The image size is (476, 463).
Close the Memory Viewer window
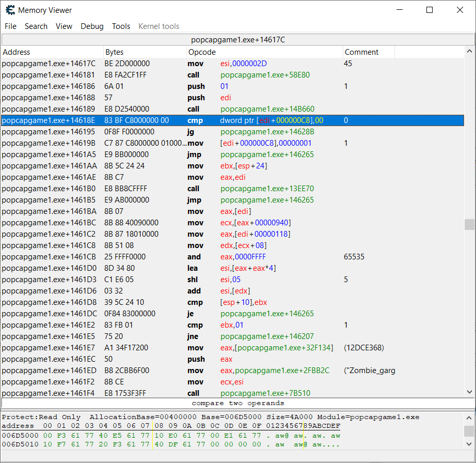(460, 10)
